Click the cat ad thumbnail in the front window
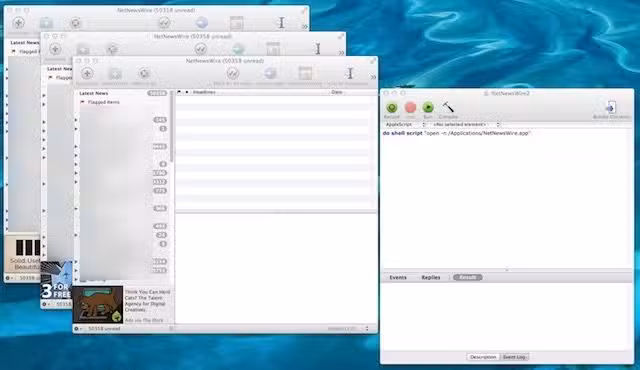This screenshot has height=370, width=640. pos(98,304)
